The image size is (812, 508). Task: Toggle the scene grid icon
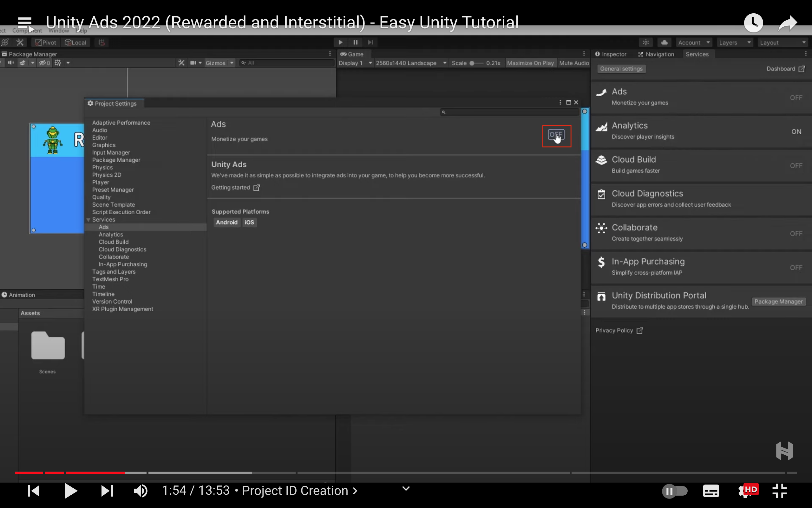click(58, 63)
